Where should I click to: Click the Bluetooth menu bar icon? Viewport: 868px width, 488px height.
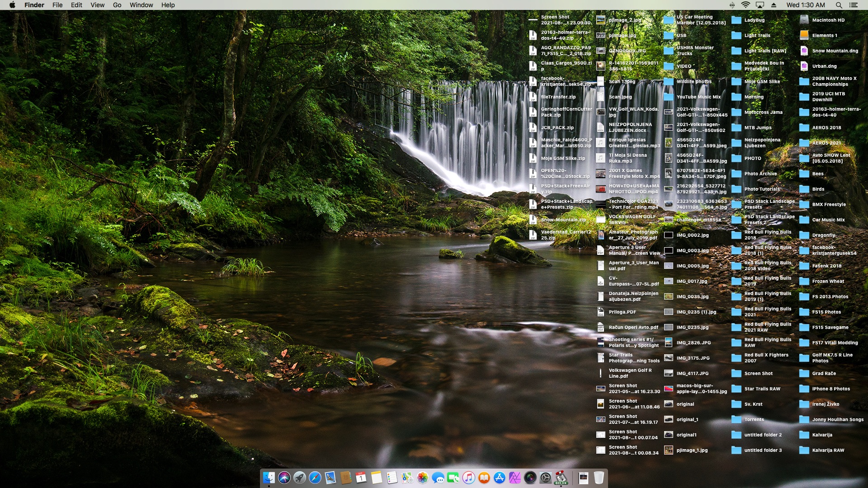click(732, 5)
